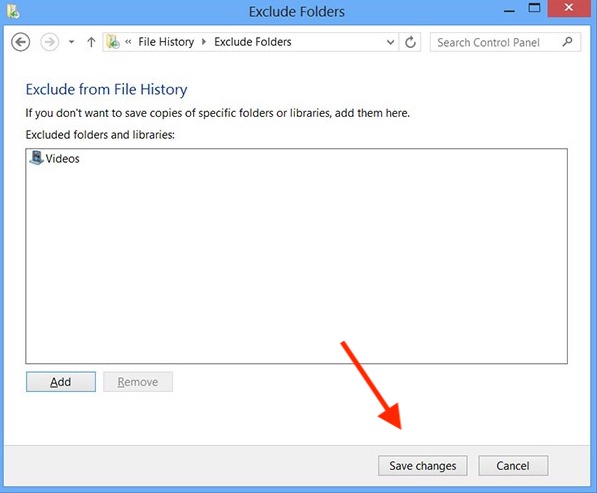This screenshot has width=597, height=493.
Task: Select Exclude Folders breadcrumb
Action: tap(253, 42)
